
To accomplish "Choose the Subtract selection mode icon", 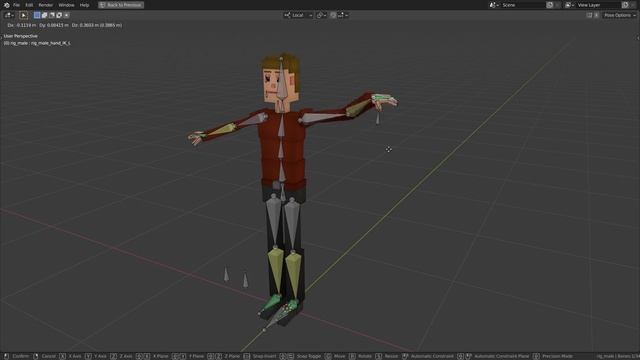I will point(51,15).
